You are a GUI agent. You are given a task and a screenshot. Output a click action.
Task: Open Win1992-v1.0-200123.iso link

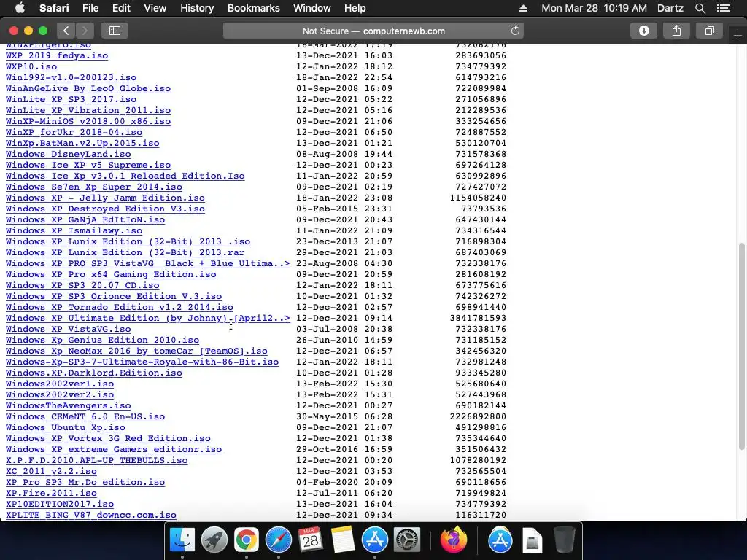click(x=71, y=77)
